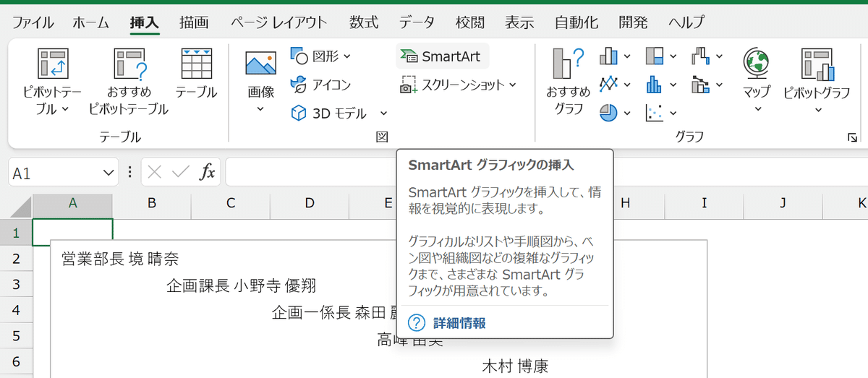Select column J header
This screenshot has height=378, width=868.
(x=783, y=204)
